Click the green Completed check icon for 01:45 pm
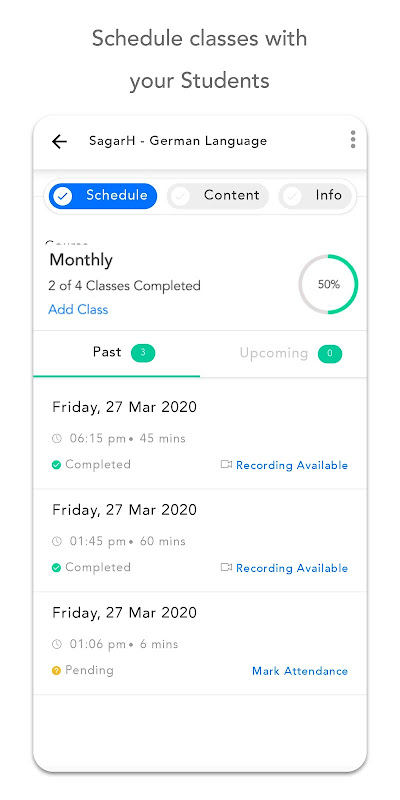 (x=57, y=567)
